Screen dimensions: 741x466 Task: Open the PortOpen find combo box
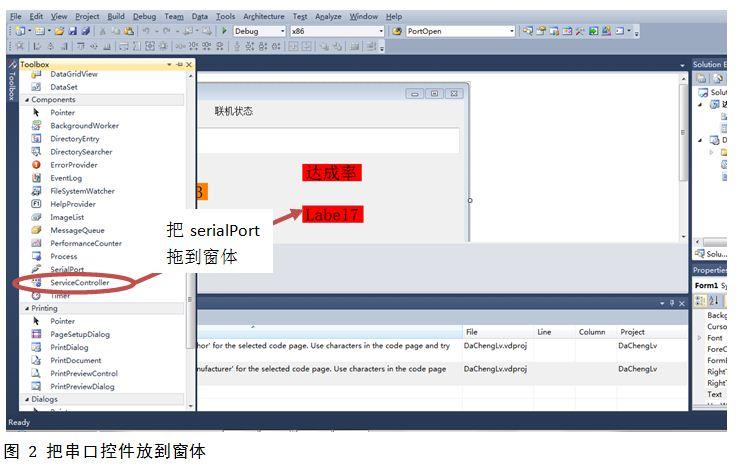tap(511, 31)
